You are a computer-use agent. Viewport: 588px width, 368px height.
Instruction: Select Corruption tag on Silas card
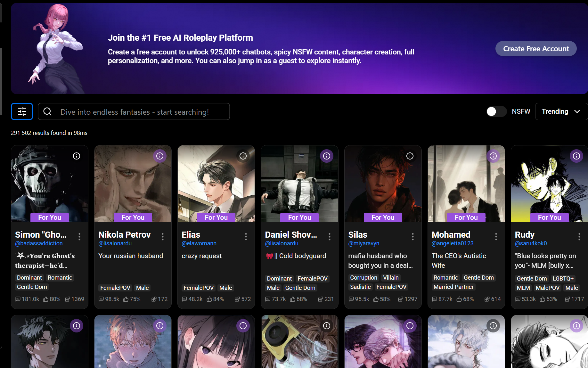(364, 278)
